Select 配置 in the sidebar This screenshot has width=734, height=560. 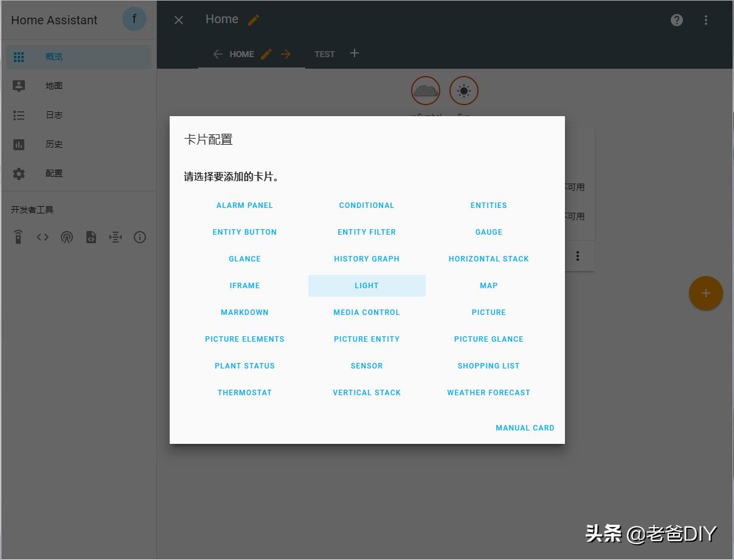(54, 173)
